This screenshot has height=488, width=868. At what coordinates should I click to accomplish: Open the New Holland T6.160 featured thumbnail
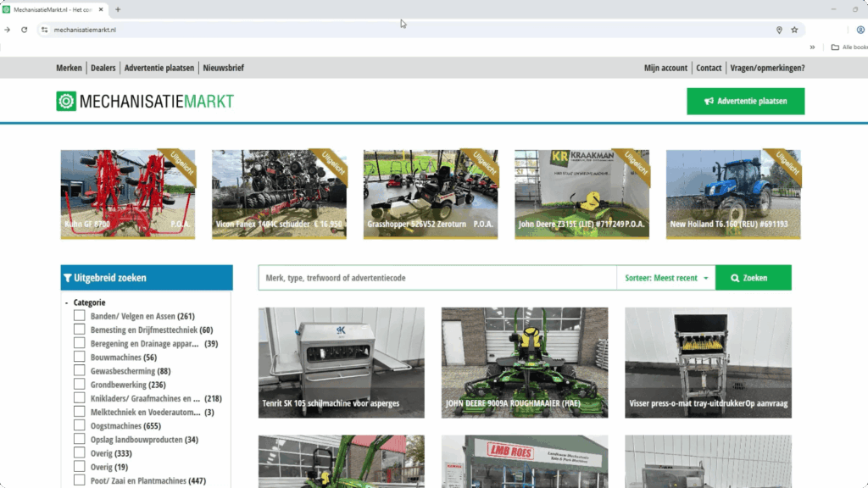732,194
